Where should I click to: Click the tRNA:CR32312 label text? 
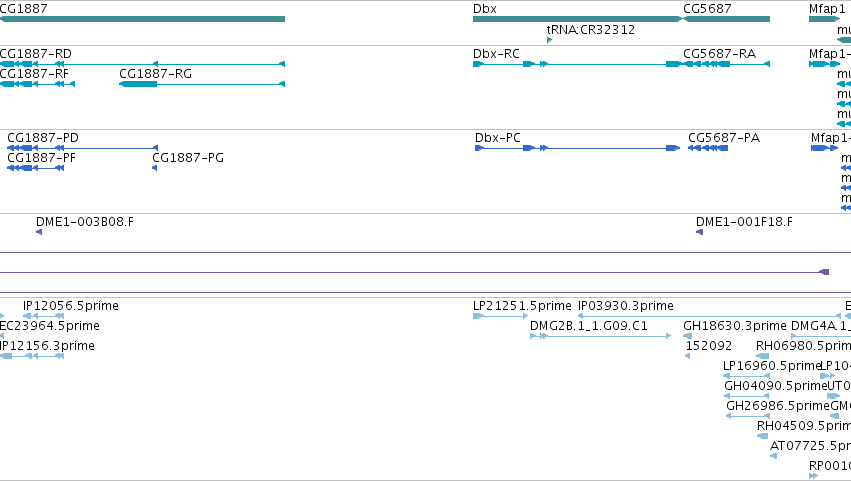pyautogui.click(x=591, y=30)
